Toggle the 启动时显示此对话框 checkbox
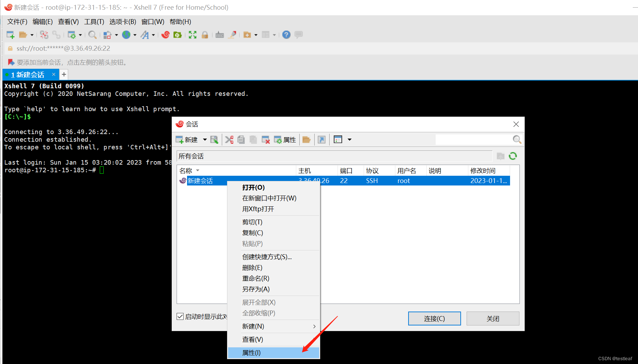This screenshot has height=364, width=638. (x=180, y=316)
